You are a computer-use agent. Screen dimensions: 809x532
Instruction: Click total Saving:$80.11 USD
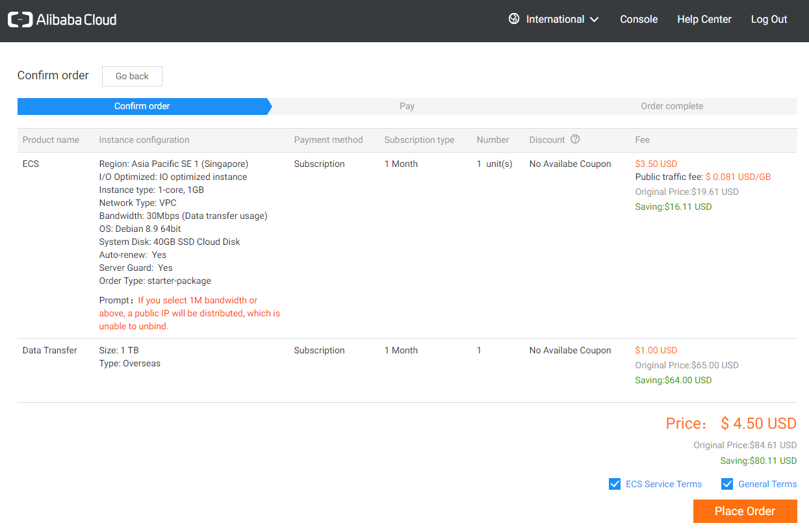(x=758, y=461)
